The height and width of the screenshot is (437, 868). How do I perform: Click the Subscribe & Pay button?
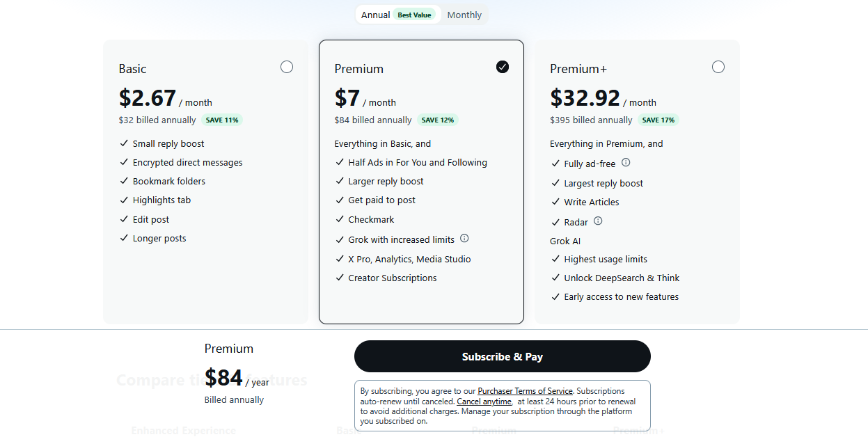pos(503,356)
